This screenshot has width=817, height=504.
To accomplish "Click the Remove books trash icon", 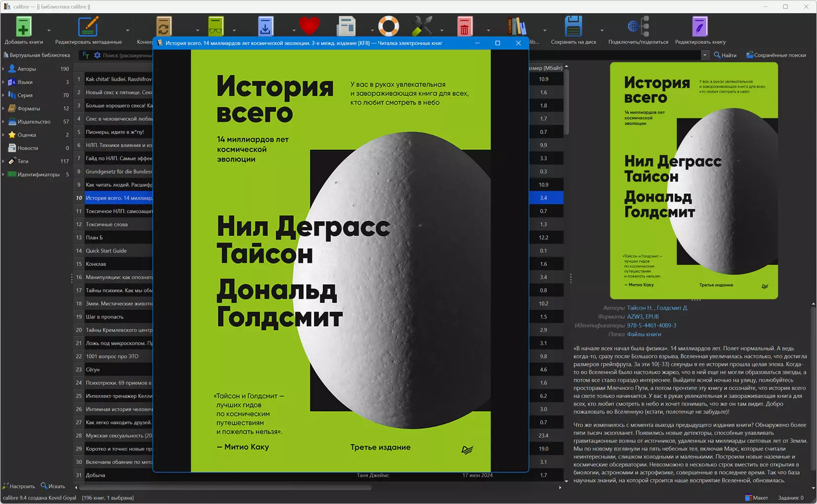I will tap(465, 27).
